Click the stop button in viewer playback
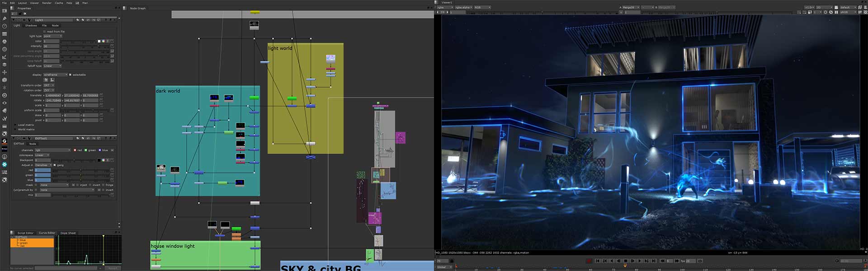This screenshot has height=271, width=868. (x=626, y=261)
